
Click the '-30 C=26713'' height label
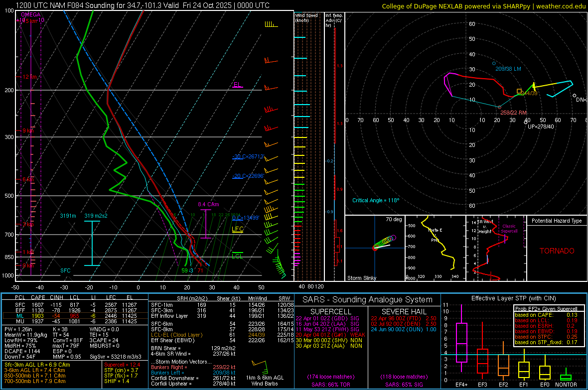[248, 156]
